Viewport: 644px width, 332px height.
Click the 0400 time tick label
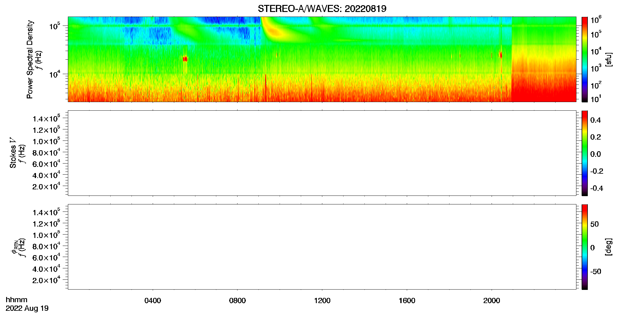click(153, 301)
